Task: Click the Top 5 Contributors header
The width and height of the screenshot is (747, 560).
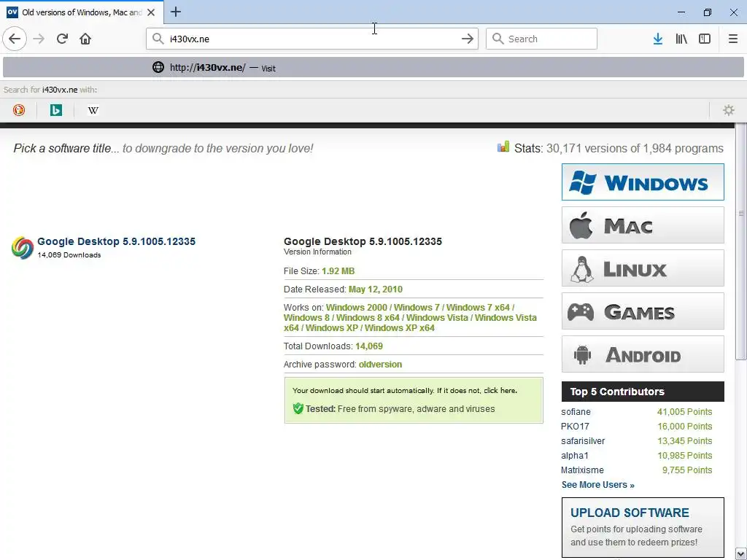Action: 643,392
